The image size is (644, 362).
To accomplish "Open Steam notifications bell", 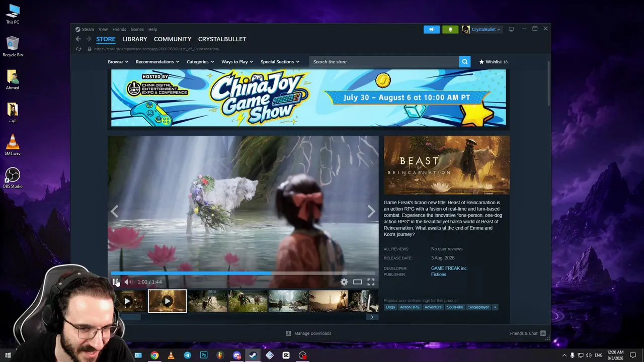I will 450,29.
